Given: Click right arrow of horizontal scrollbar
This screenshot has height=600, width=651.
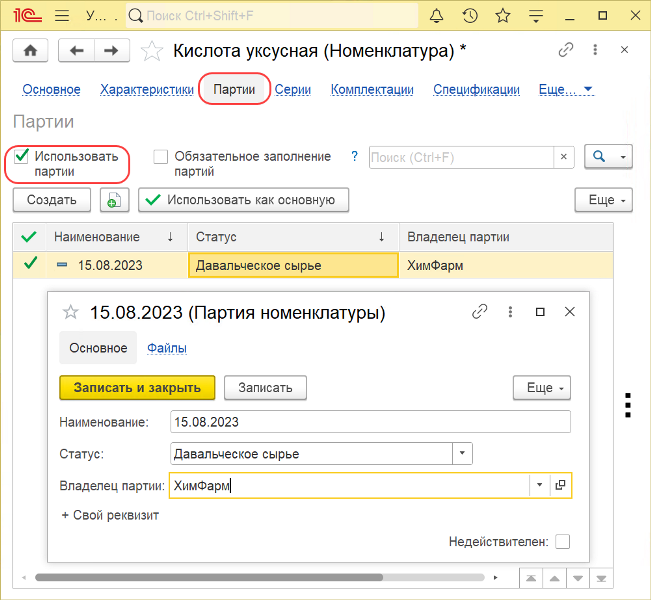Looking at the screenshot, I should [x=495, y=578].
